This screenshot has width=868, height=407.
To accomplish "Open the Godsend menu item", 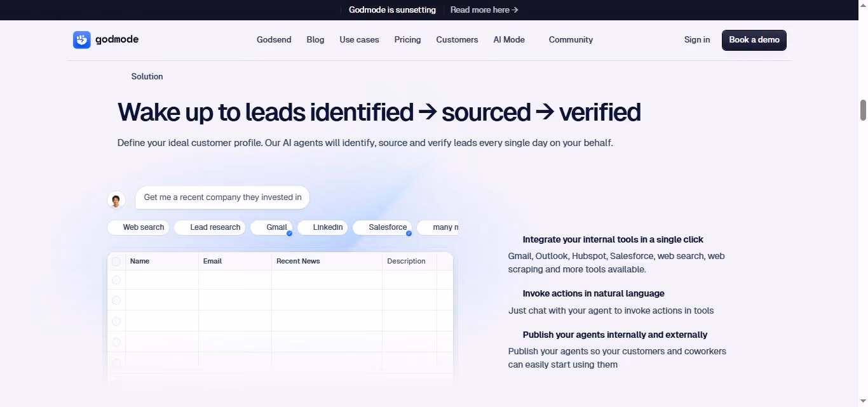I will click(x=274, y=39).
